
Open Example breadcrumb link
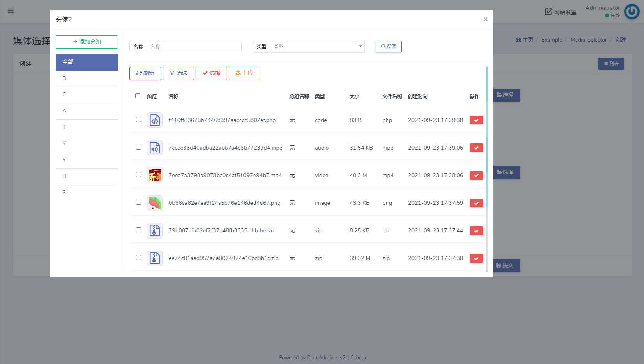(552, 40)
